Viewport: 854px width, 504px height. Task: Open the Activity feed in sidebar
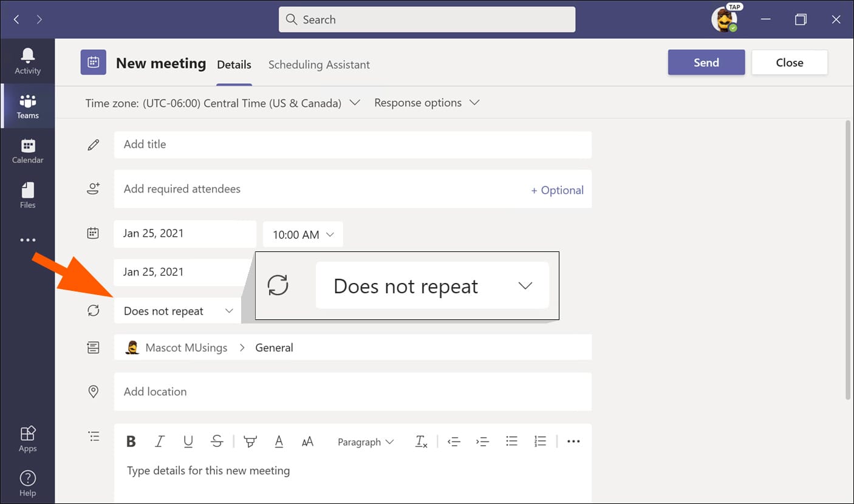pos(27,61)
